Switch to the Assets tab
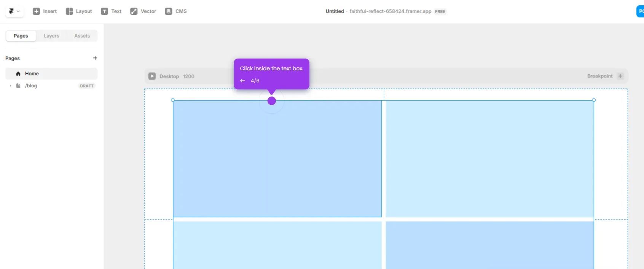 tap(82, 36)
